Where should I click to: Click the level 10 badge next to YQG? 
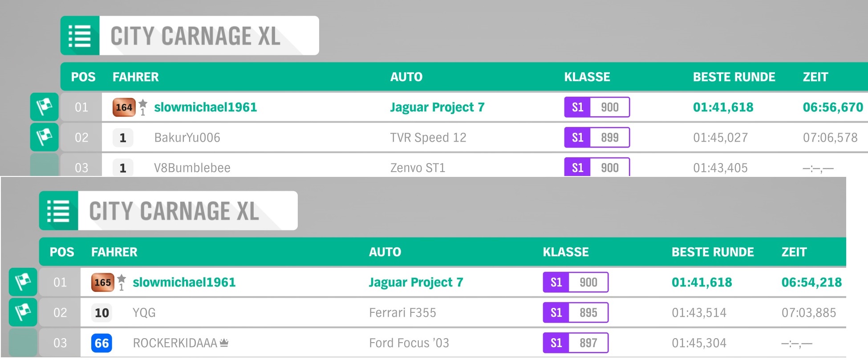click(102, 313)
